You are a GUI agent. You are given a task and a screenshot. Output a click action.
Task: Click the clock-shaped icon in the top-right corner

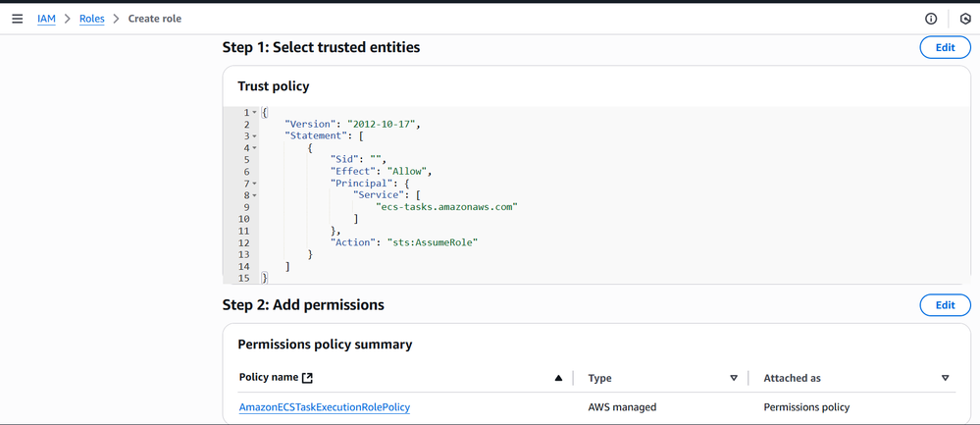965,19
